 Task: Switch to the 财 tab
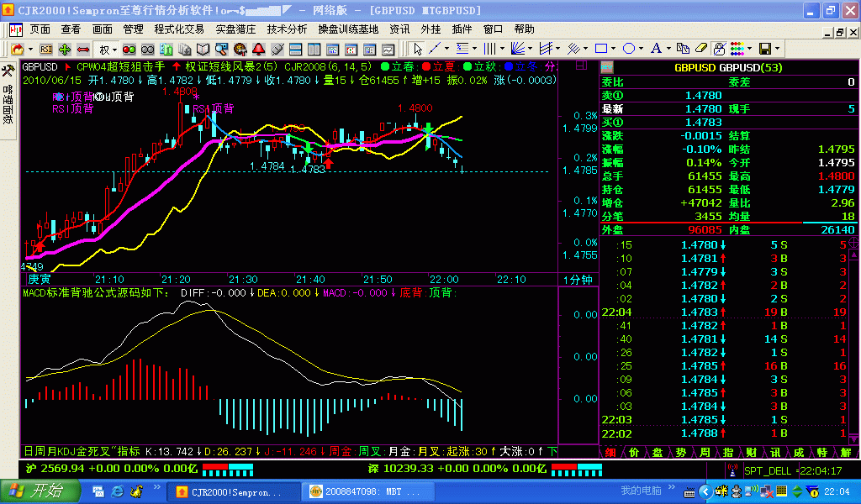[x=752, y=453]
